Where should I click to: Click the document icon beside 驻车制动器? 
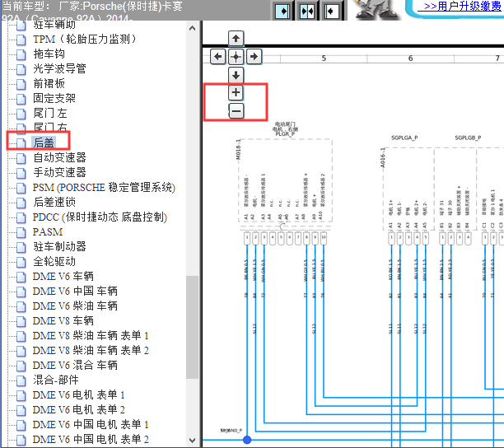[21, 247]
